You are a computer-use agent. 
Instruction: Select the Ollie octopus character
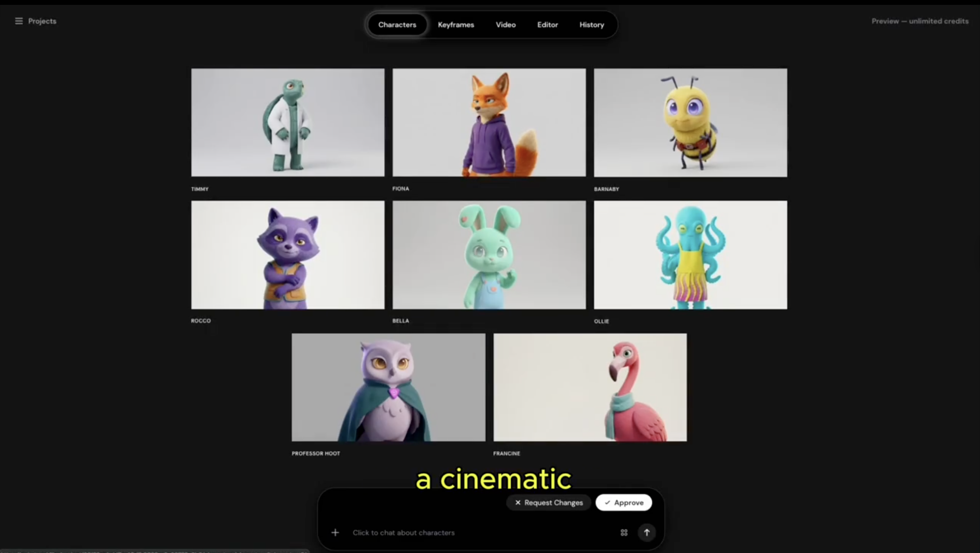690,255
